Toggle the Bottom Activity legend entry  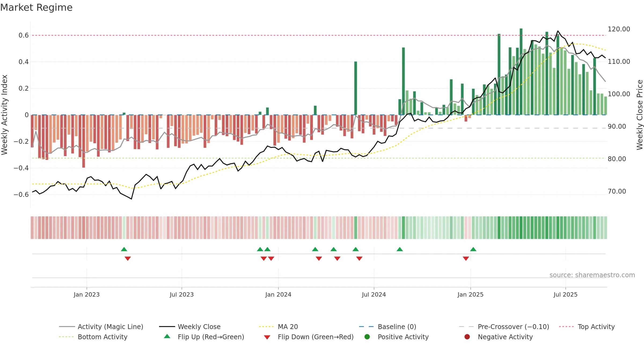click(x=93, y=337)
